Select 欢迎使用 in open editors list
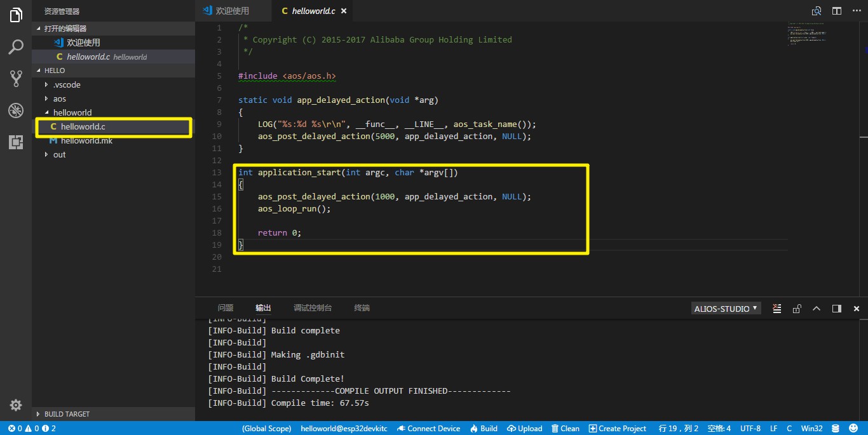This screenshot has height=435, width=868. pos(113,43)
